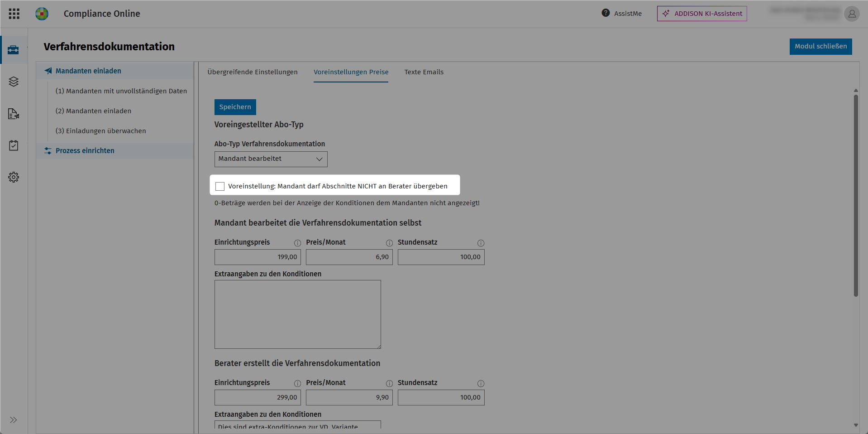Open the user profile avatar
This screenshot has height=434, width=868.
852,14
